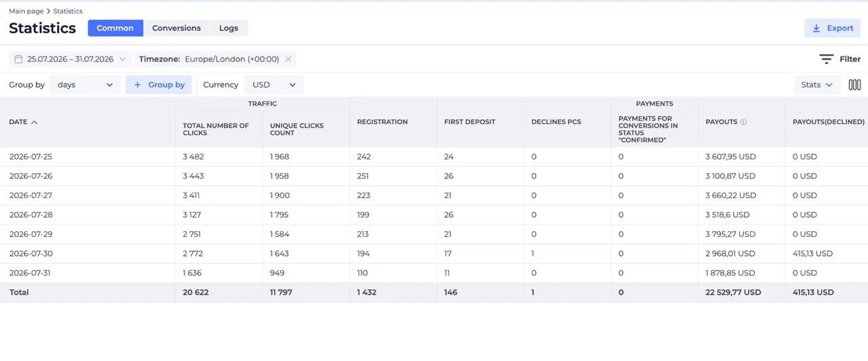Image resolution: width=868 pixels, height=361 pixels.
Task: Click total first deposits 146
Action: [451, 292]
